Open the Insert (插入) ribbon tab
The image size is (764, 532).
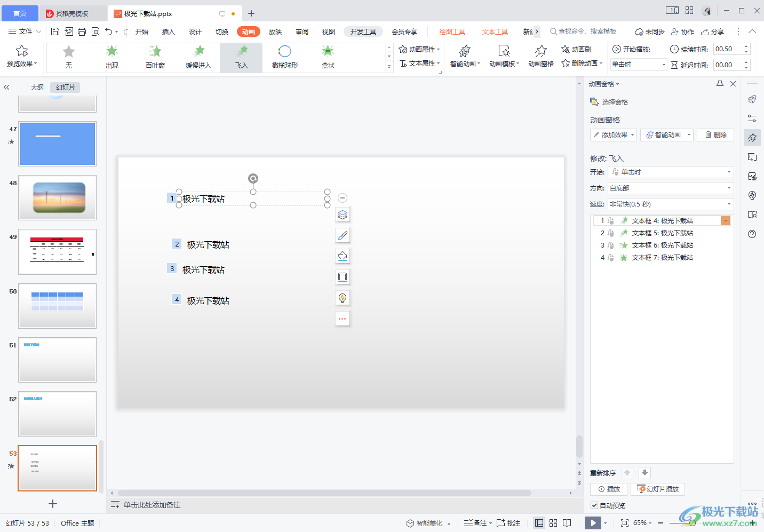point(169,31)
